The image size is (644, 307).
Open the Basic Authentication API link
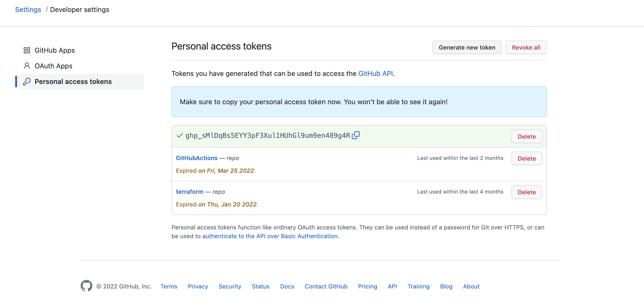270,236
